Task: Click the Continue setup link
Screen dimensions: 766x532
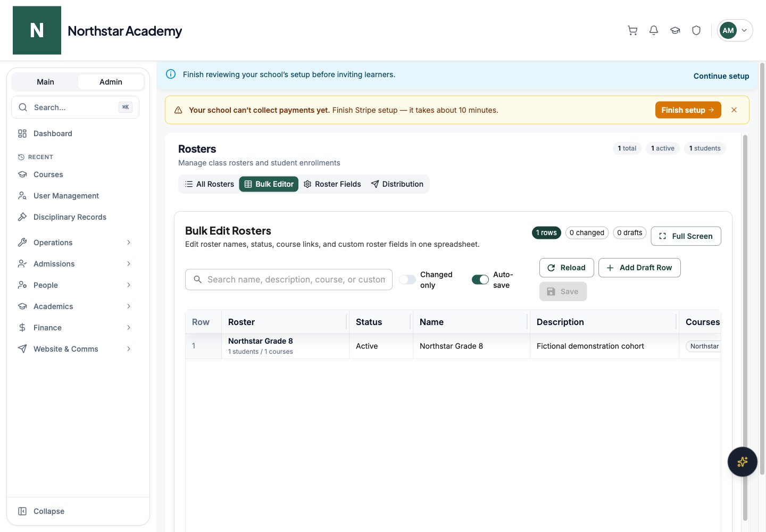Action: tap(721, 76)
